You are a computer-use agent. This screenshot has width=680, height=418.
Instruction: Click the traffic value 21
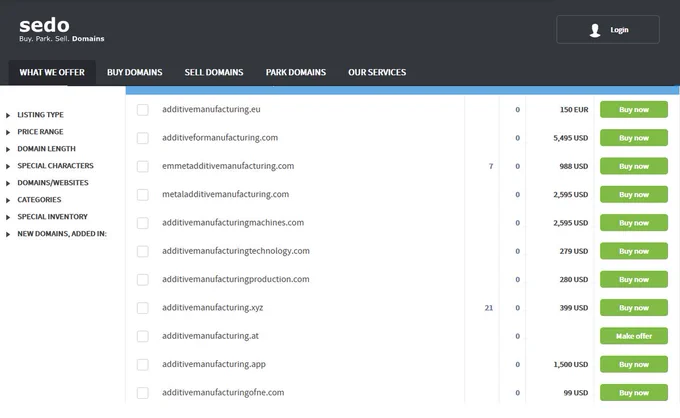(489, 308)
